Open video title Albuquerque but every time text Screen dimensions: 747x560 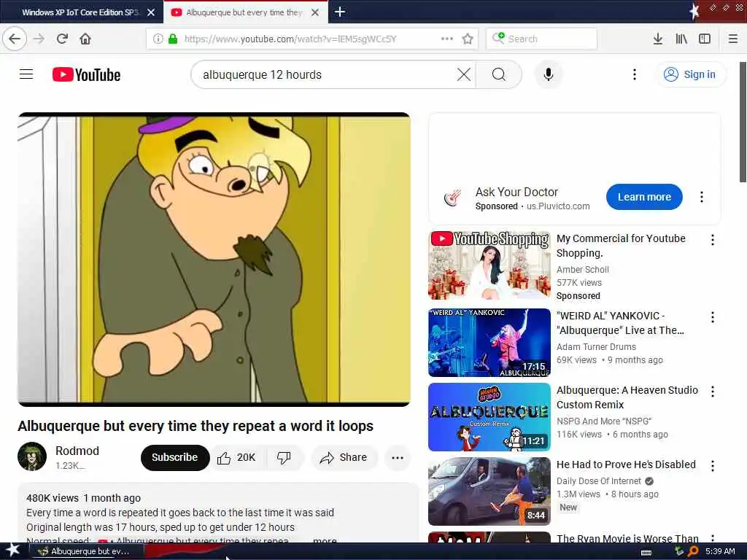[196, 426]
